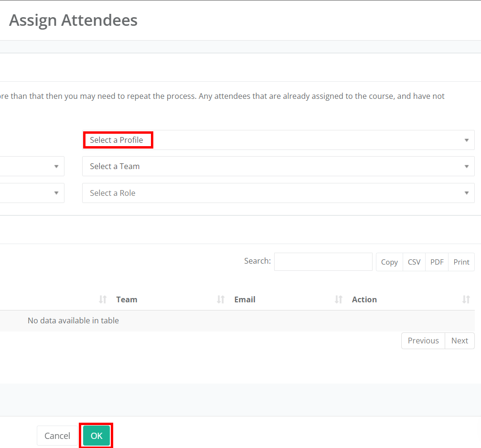Click the Email column header text
Image resolution: width=481 pixels, height=448 pixels.
pos(245,299)
